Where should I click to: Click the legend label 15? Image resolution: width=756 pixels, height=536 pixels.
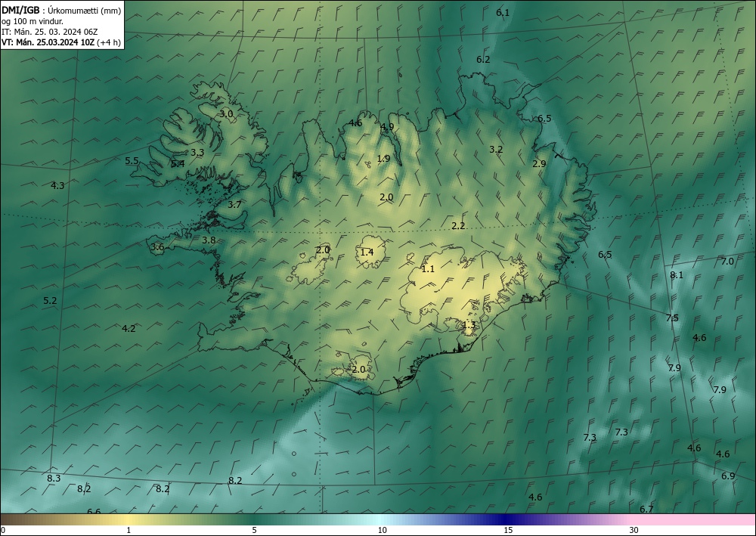point(508,531)
